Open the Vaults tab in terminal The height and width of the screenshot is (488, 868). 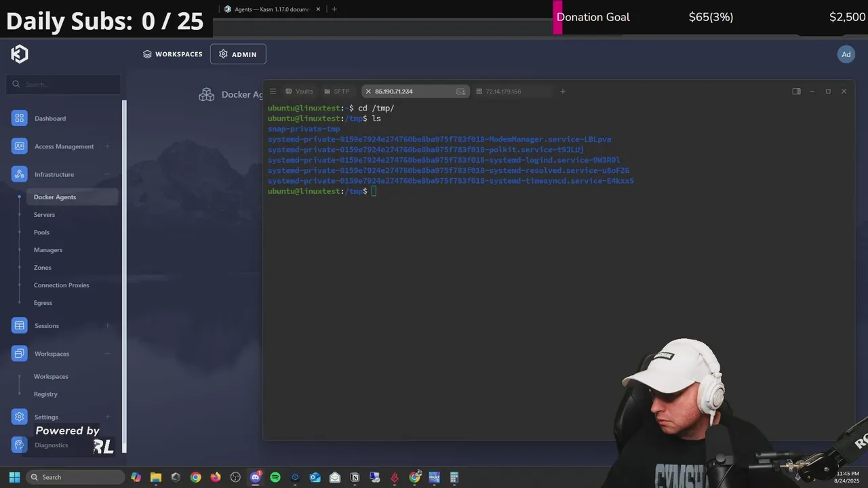tap(299, 91)
